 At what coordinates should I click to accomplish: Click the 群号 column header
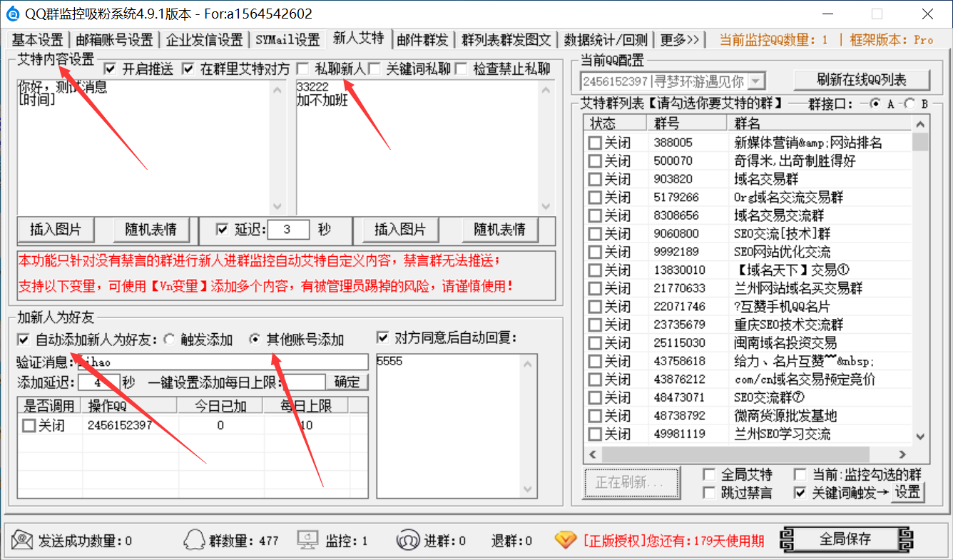[687, 123]
